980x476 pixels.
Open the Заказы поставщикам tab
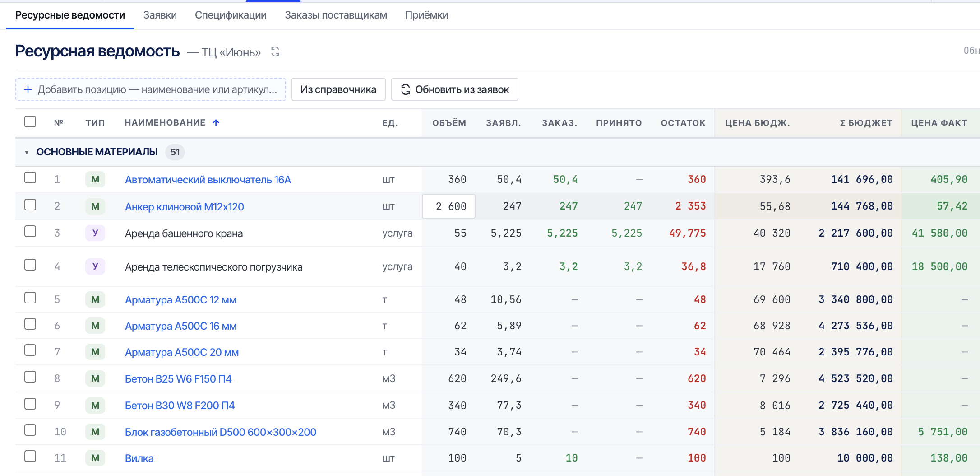(x=336, y=15)
